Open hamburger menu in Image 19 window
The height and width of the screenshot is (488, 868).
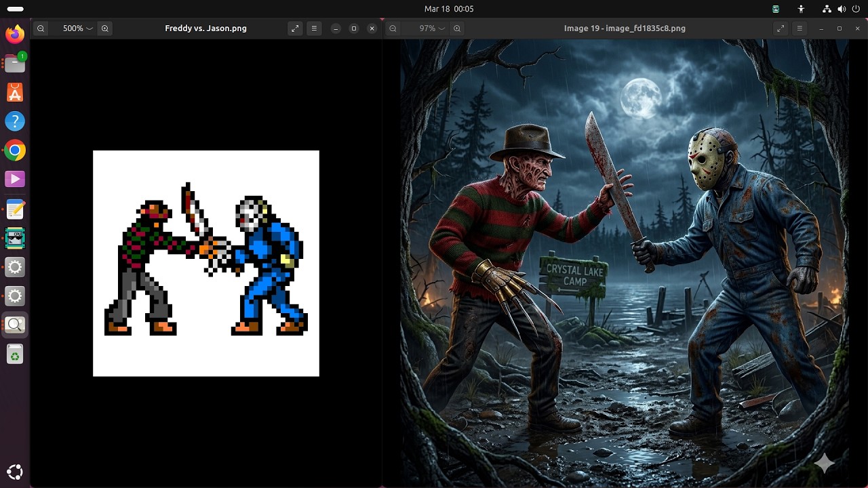click(x=800, y=28)
